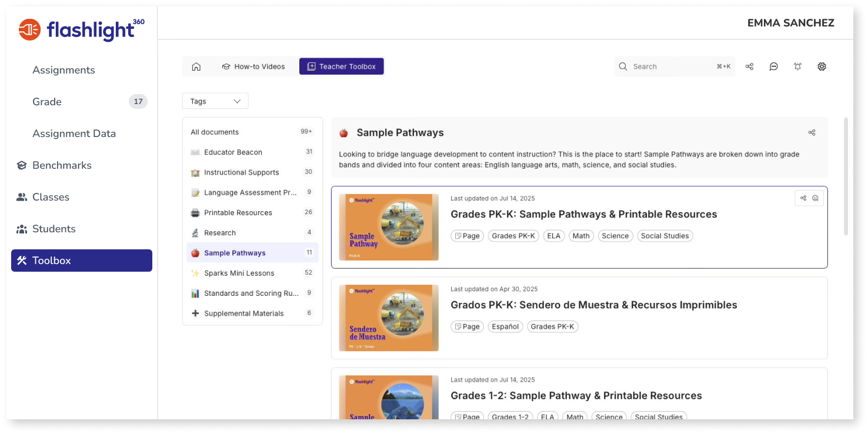
Task: Click in the Search field
Action: (675, 66)
